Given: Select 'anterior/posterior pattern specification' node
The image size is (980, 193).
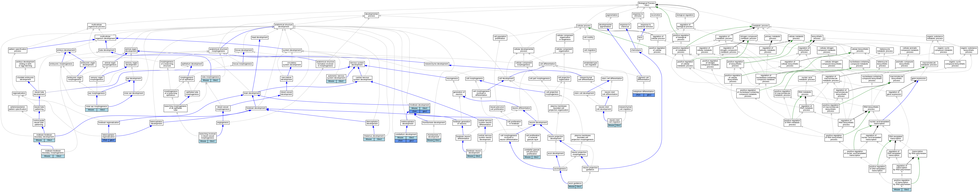Looking at the screenshot, I should pyautogui.click(x=18, y=108).
